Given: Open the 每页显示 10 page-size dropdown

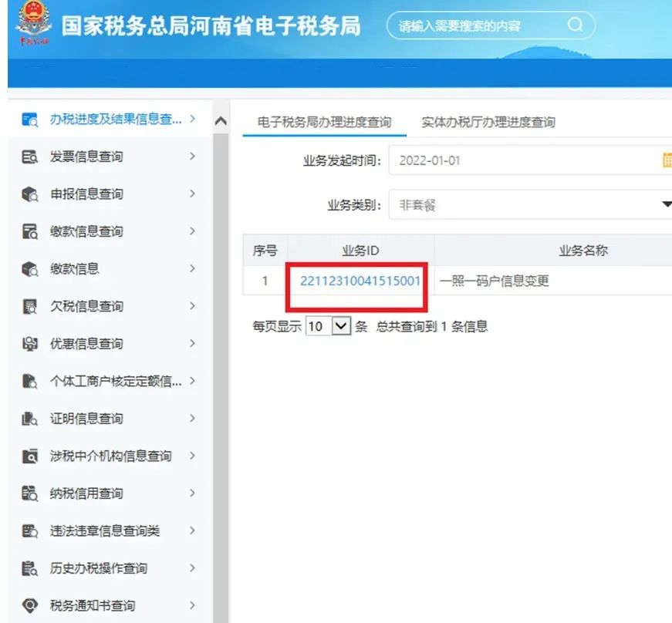Looking at the screenshot, I should 329,326.
